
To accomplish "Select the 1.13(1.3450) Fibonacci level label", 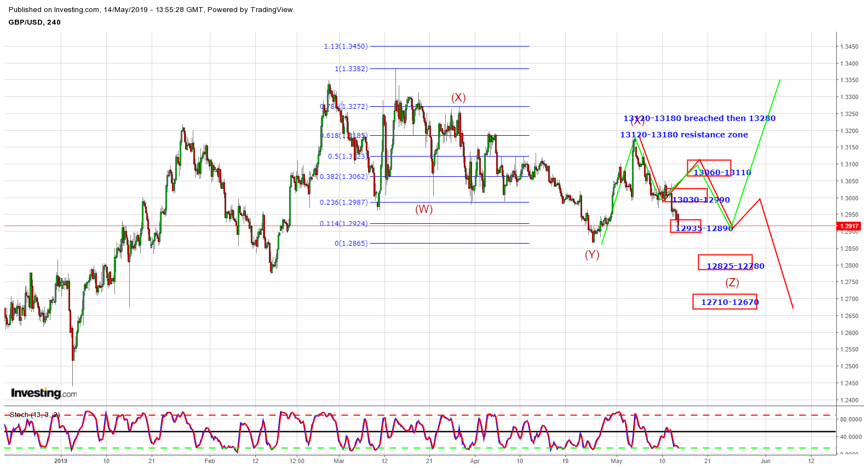I will pos(346,47).
